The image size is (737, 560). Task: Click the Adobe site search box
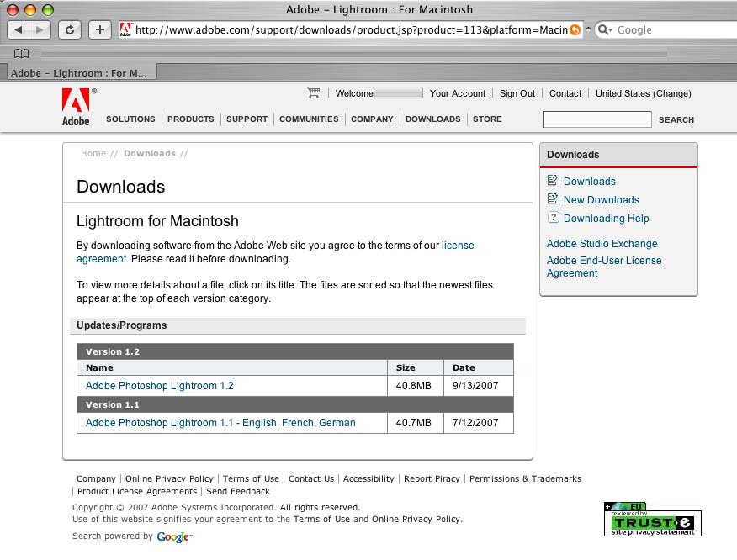click(x=597, y=119)
